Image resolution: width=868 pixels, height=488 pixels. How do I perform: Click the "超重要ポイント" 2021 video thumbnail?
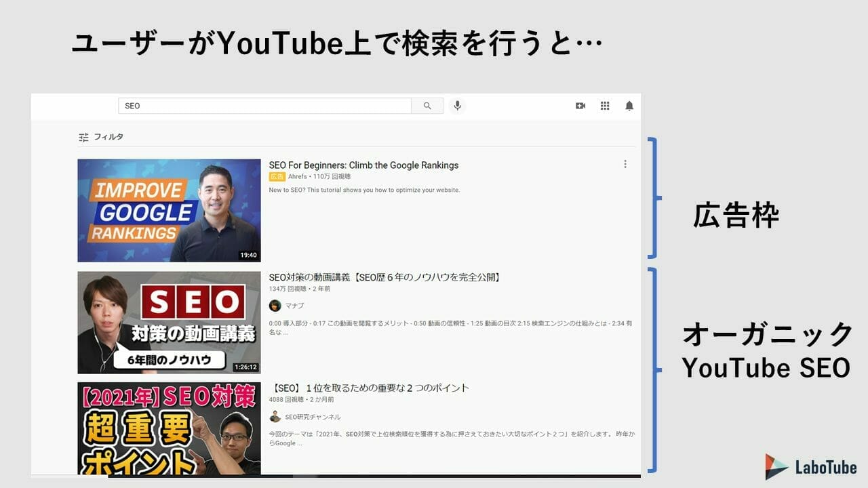click(169, 428)
